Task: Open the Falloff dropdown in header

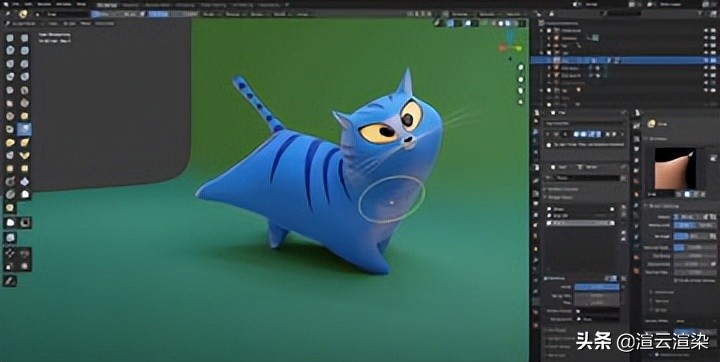Action: pyautogui.click(x=281, y=14)
